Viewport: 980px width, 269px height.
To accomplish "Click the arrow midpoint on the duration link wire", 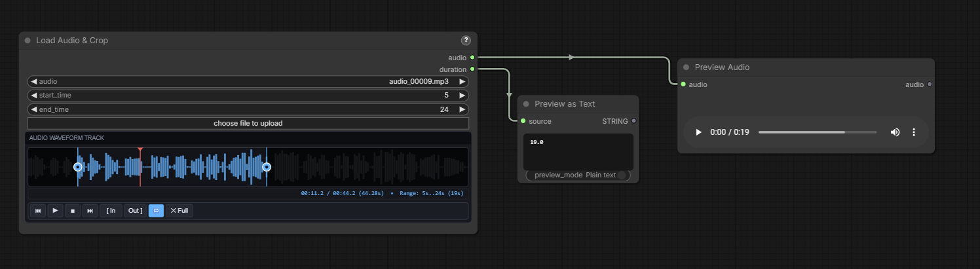I will [510, 95].
